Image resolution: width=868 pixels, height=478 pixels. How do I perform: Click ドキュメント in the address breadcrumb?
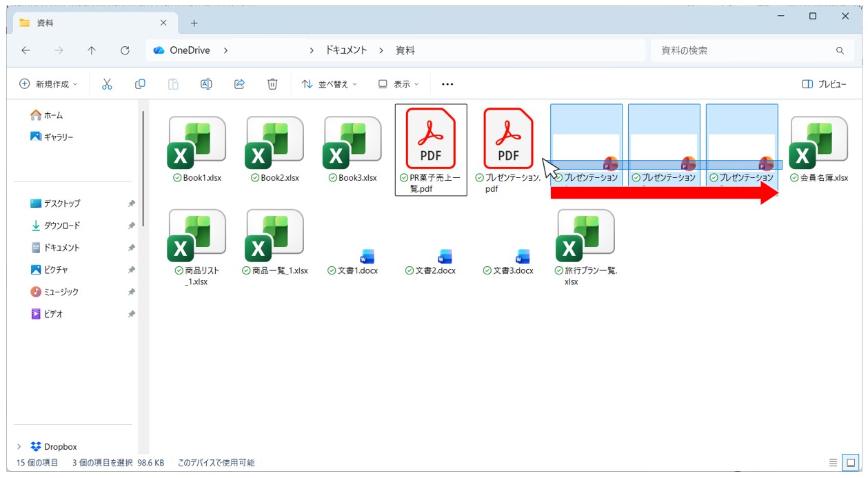[346, 50]
